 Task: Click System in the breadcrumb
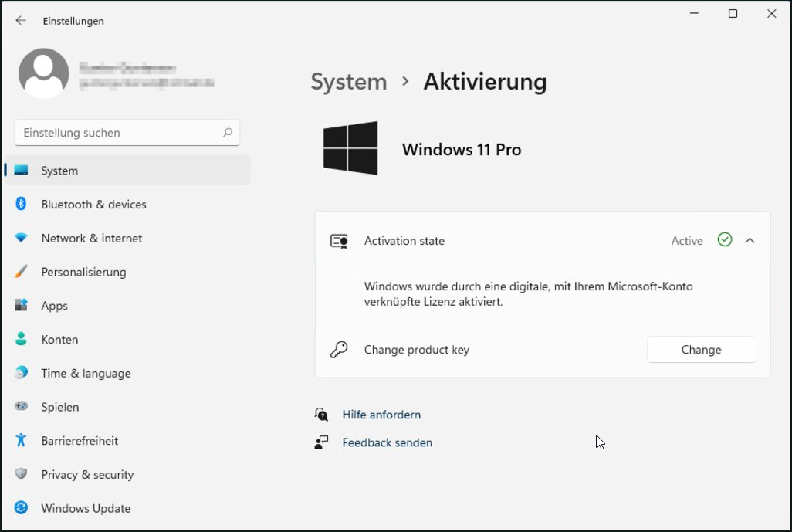[349, 82]
